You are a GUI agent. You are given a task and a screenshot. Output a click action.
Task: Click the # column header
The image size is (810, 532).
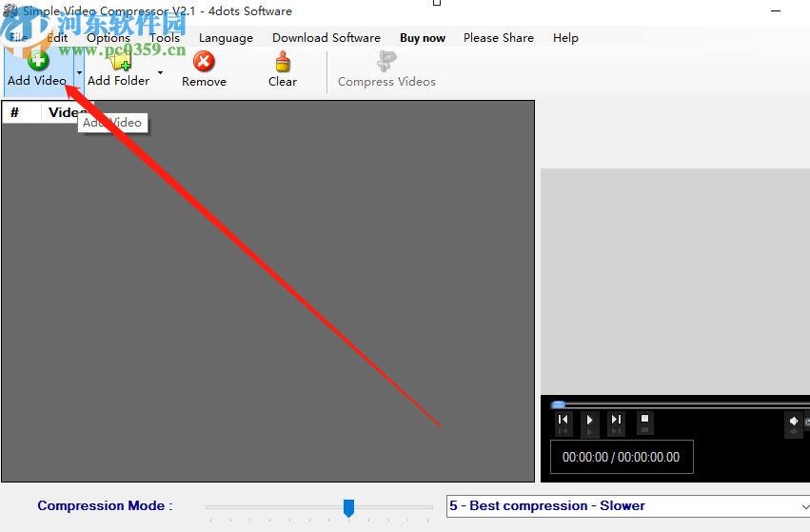click(x=21, y=112)
